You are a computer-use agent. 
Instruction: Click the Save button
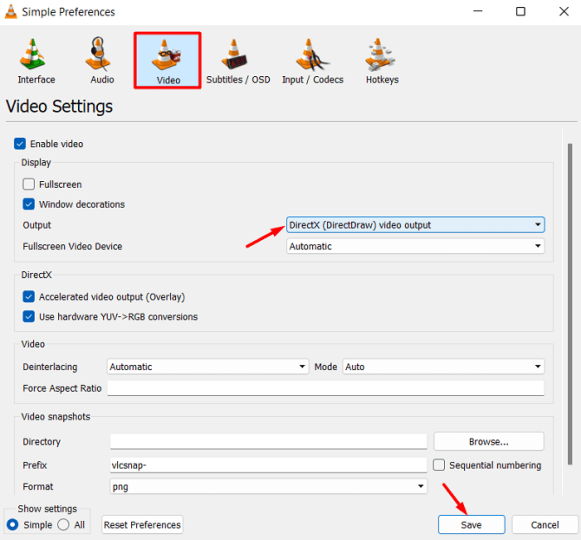(x=471, y=524)
